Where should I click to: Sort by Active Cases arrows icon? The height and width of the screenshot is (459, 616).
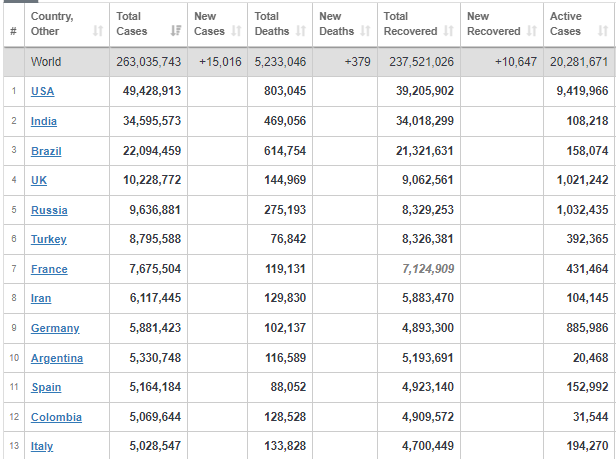pyautogui.click(x=603, y=31)
